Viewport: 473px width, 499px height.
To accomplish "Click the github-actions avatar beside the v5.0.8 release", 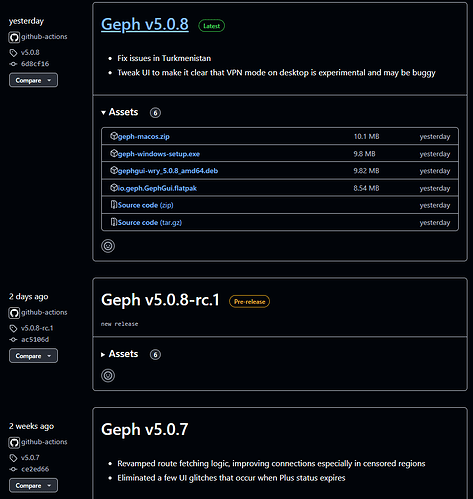I will (x=14, y=37).
